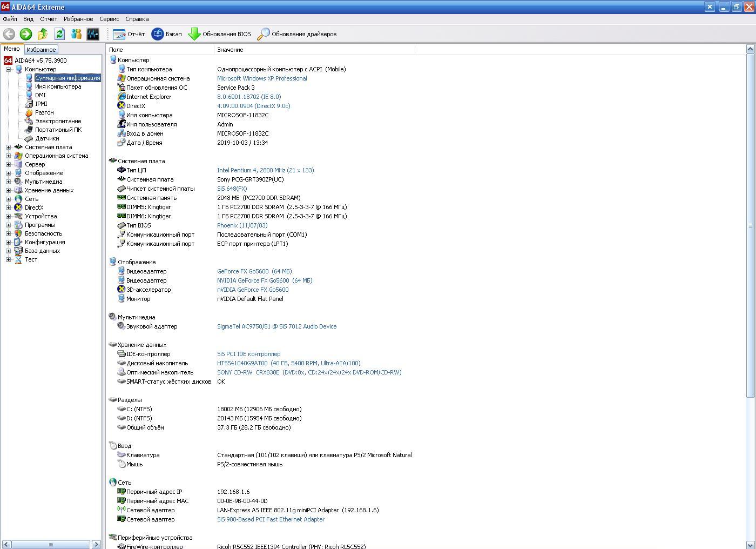Image resolution: width=756 pixels, height=549 pixels.
Task: Click sidebar horizontal scrollbar right arrow
Action: coord(96,544)
